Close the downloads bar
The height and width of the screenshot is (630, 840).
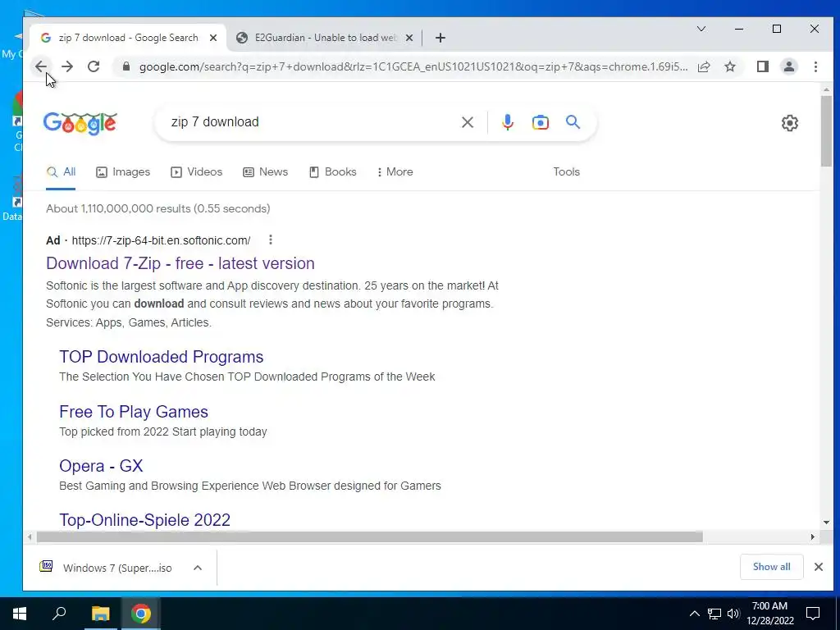(x=818, y=567)
